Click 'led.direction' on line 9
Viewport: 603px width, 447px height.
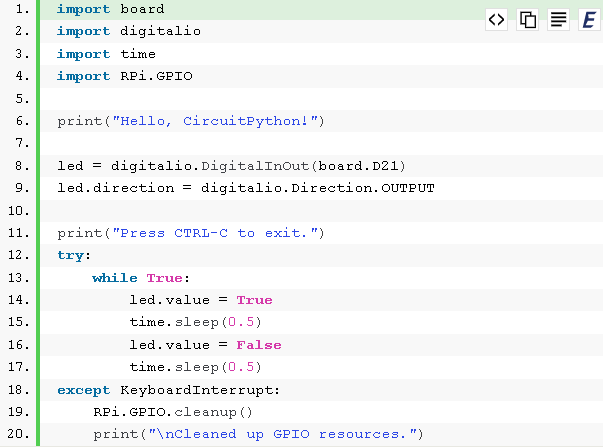[x=115, y=188]
